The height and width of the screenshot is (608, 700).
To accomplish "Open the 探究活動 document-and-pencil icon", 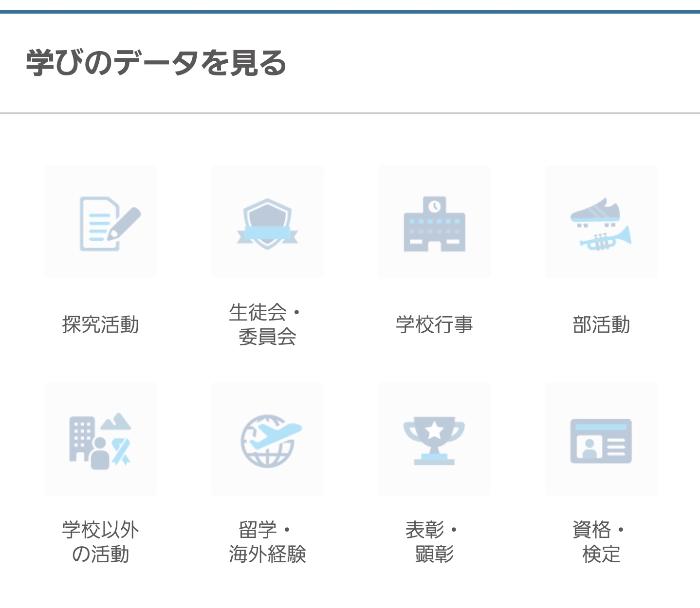I will [x=100, y=222].
